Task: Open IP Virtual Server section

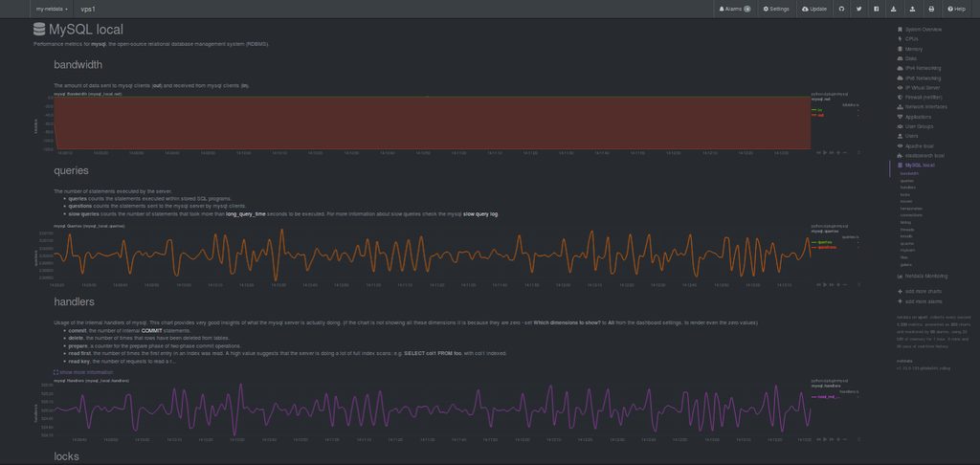Action: (923, 87)
